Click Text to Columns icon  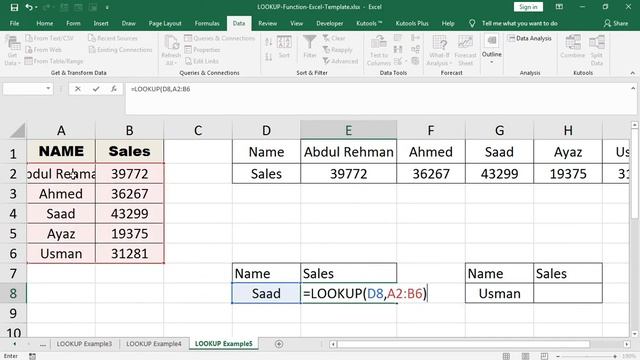379,51
